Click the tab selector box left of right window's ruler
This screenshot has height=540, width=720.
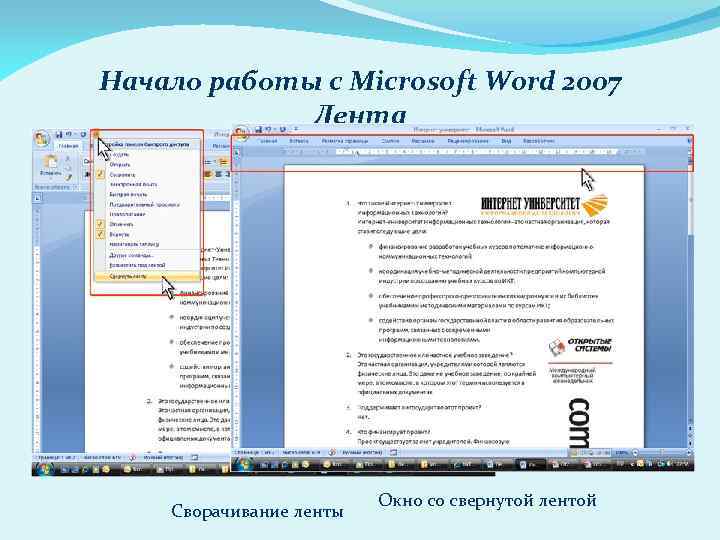click(236, 152)
